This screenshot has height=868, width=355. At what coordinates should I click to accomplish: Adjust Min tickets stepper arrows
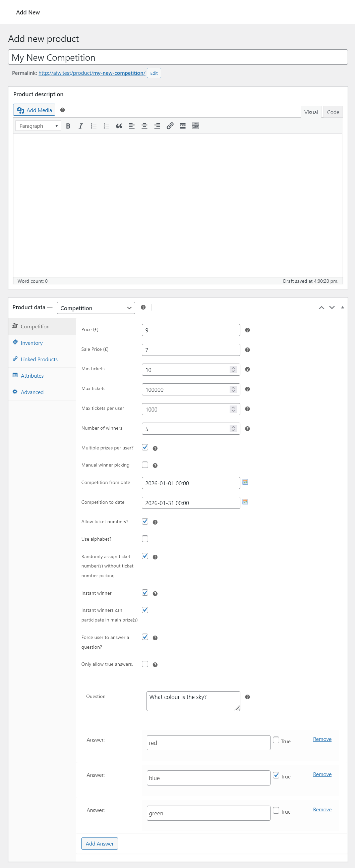tap(233, 370)
